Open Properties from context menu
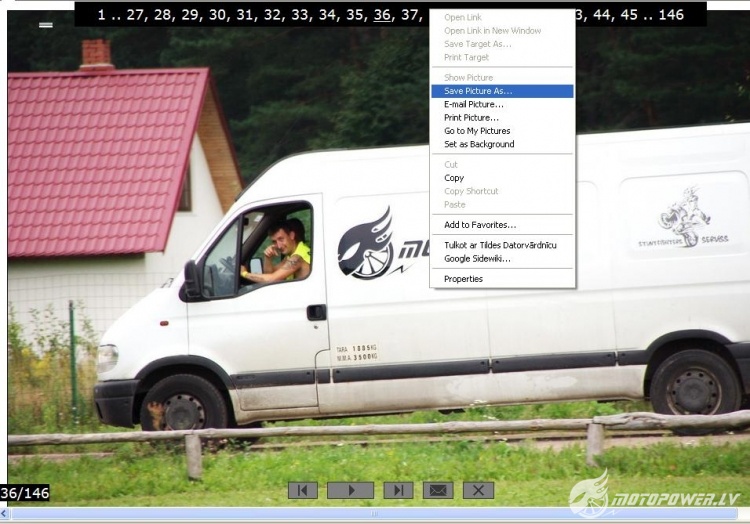This screenshot has width=750, height=524. 502,279
